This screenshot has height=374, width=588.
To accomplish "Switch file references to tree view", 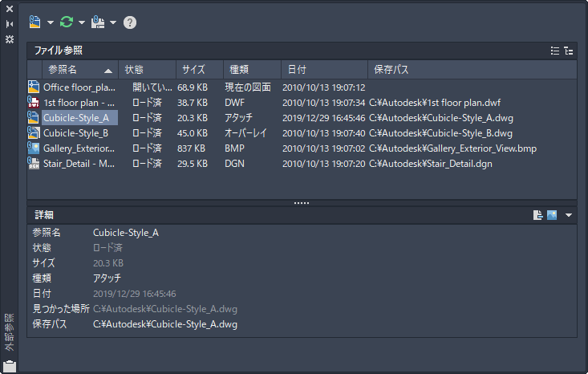I will (x=569, y=51).
